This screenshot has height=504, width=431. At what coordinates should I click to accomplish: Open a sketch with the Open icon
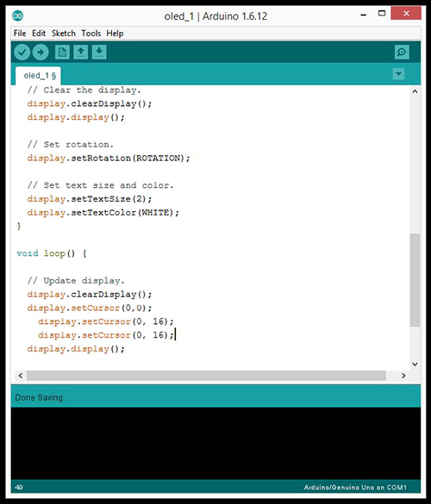click(81, 52)
